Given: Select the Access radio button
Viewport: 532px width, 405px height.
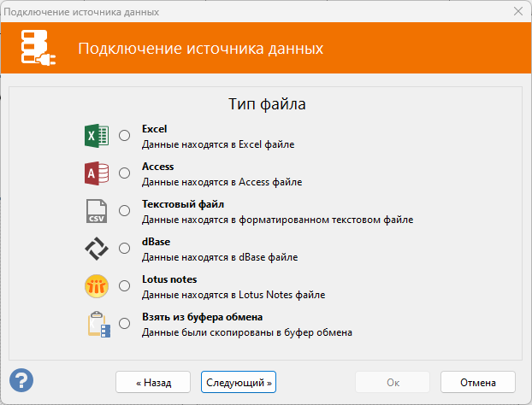Looking at the screenshot, I should point(125,173).
